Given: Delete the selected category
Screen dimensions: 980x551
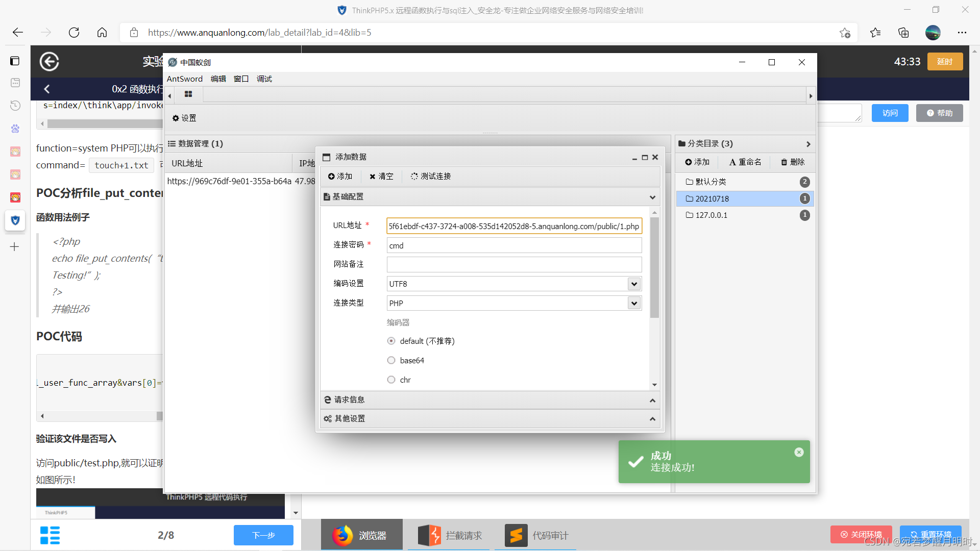Looking at the screenshot, I should (x=793, y=162).
